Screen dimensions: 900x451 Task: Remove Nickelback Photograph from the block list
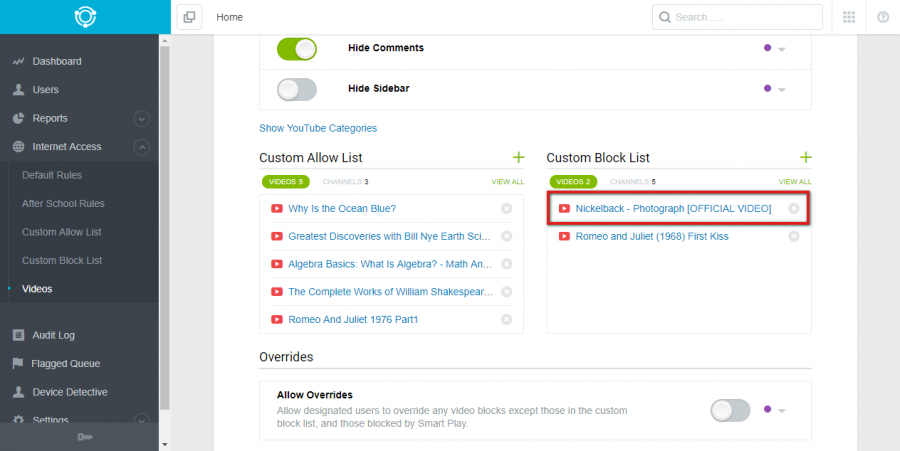794,208
